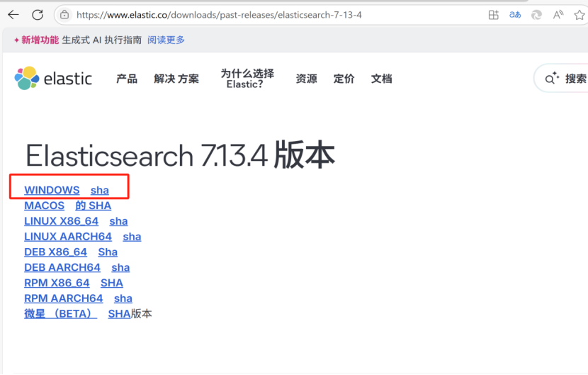Download the MACOS package
The image size is (588, 375).
pyautogui.click(x=44, y=206)
